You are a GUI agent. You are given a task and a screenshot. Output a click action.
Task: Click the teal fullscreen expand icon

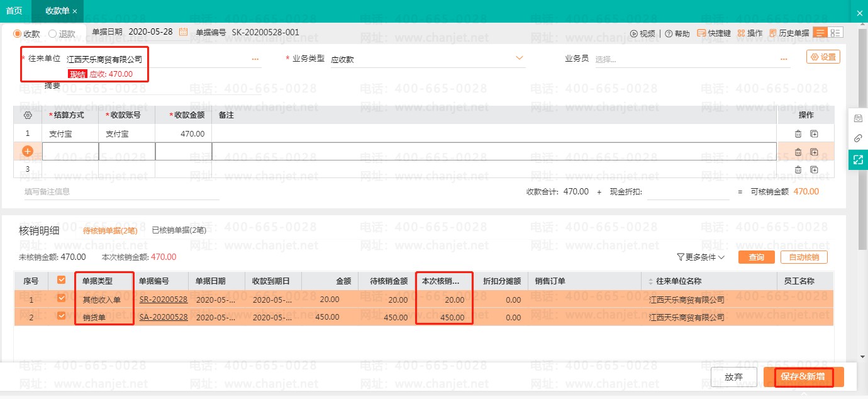858,160
